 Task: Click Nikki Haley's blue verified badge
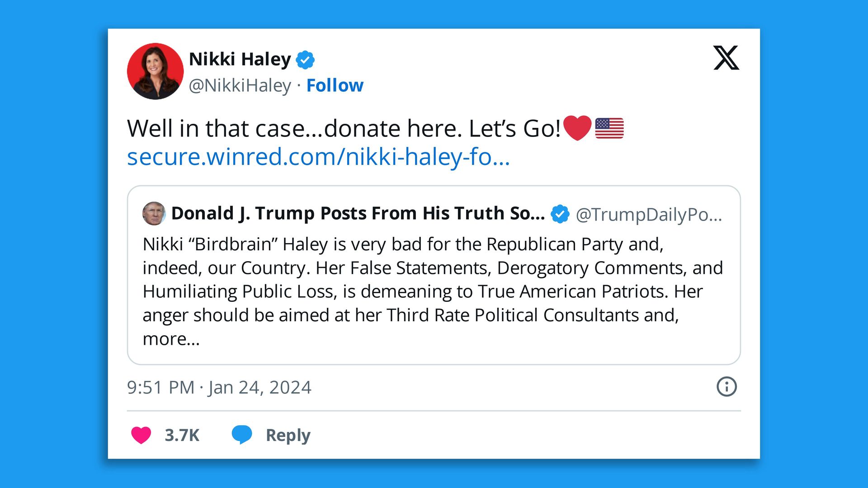(305, 60)
